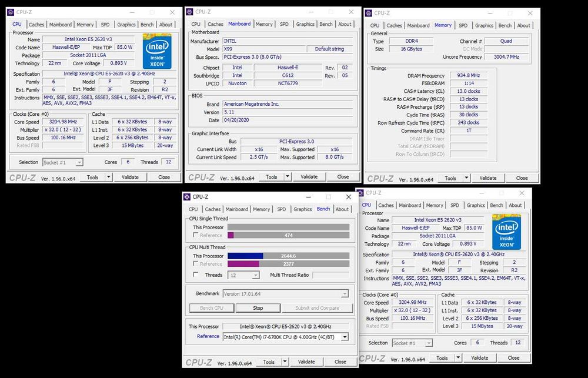Switch to SPD tab in Mainboard window

point(284,24)
